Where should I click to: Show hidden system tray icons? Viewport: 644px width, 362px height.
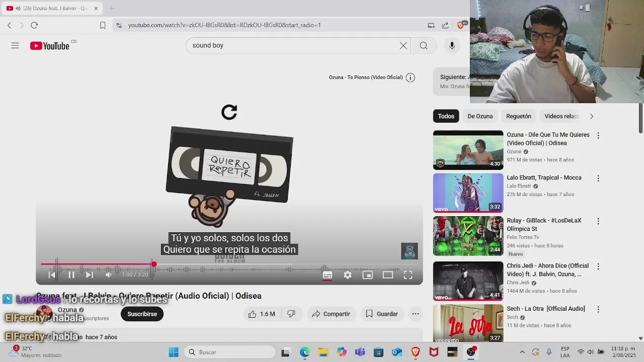point(522,352)
